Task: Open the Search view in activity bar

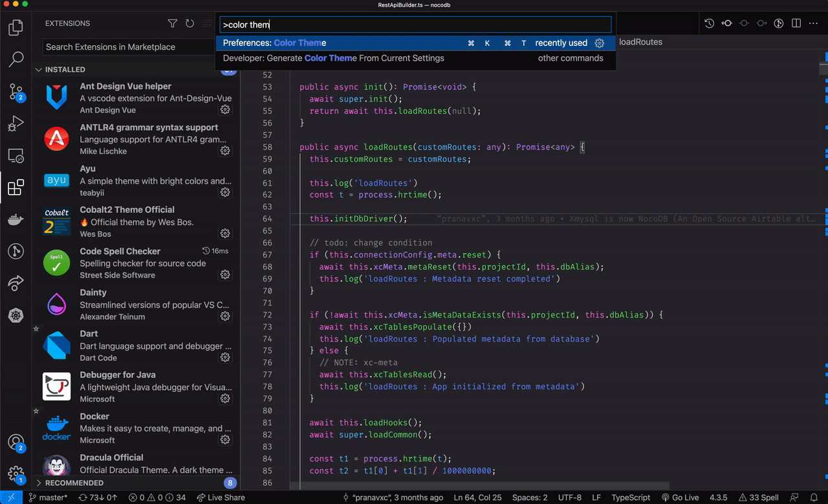Action: pyautogui.click(x=16, y=60)
